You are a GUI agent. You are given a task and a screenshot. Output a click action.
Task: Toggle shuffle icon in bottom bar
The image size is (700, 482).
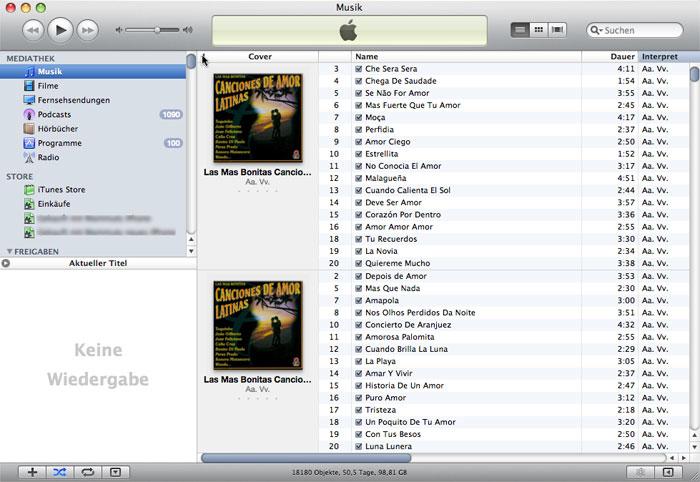(x=60, y=472)
